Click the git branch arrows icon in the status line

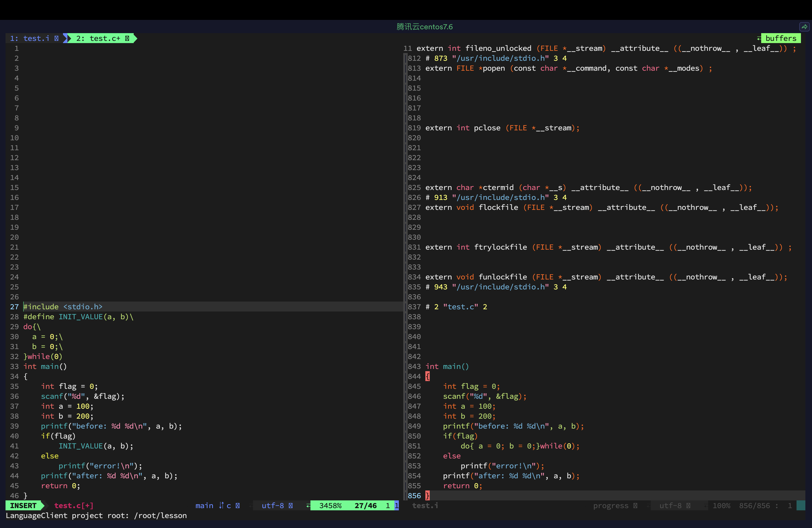(222, 505)
